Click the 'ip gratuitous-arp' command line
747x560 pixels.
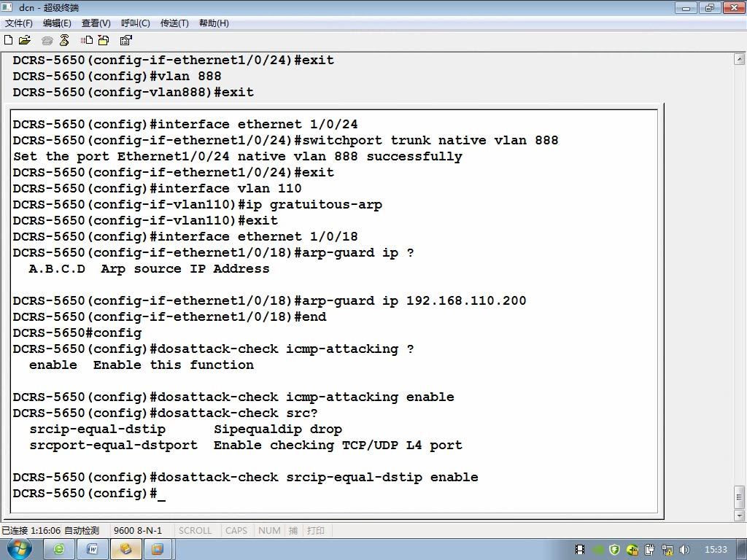(x=197, y=204)
